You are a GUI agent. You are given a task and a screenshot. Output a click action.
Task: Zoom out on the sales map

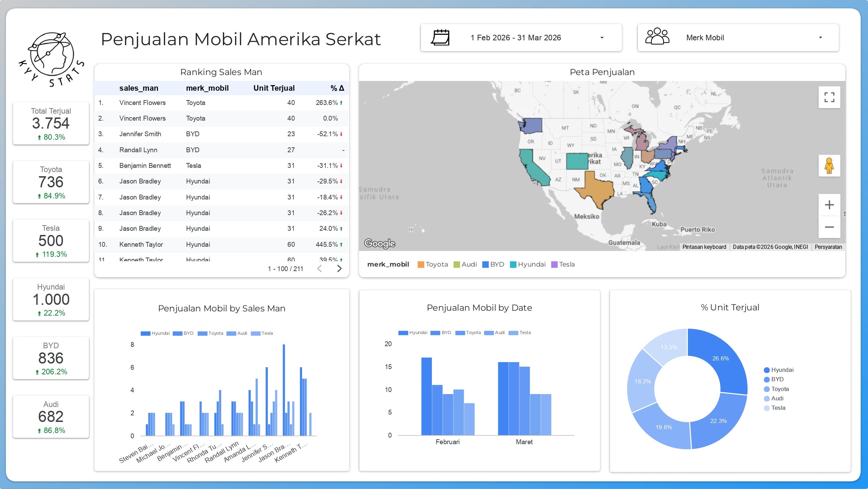click(x=829, y=227)
